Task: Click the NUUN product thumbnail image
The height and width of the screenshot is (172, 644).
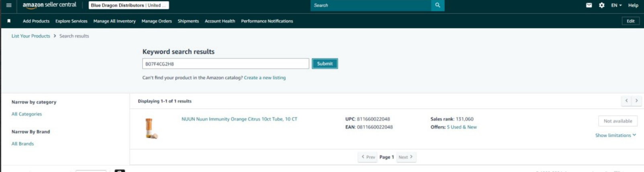Action: [151, 128]
